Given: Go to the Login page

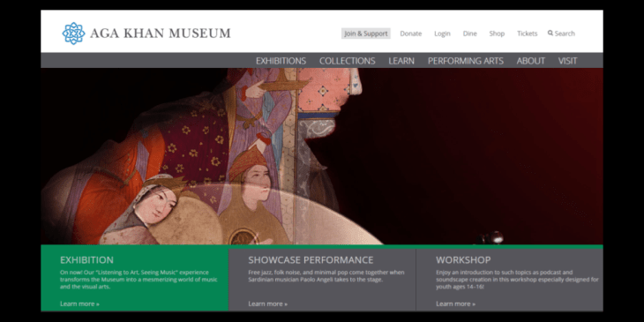Looking at the screenshot, I should click(442, 34).
